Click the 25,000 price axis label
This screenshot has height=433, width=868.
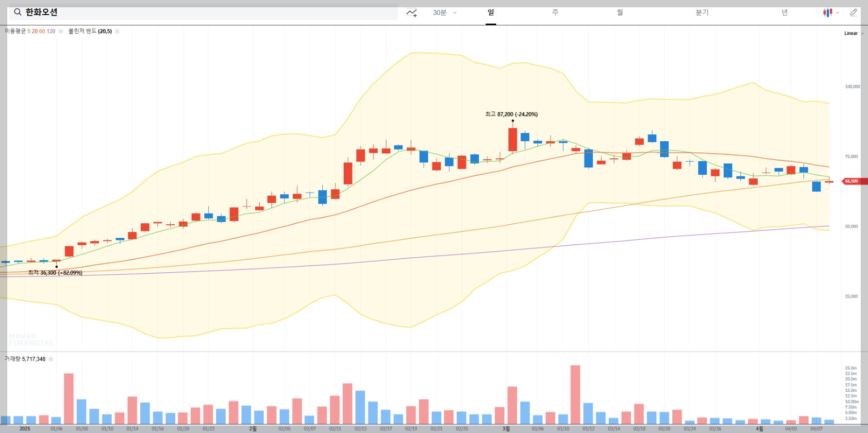click(x=851, y=297)
